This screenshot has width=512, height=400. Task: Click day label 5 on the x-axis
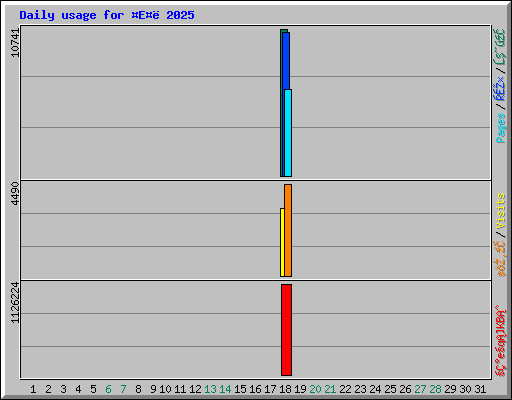pyautogui.click(x=93, y=389)
